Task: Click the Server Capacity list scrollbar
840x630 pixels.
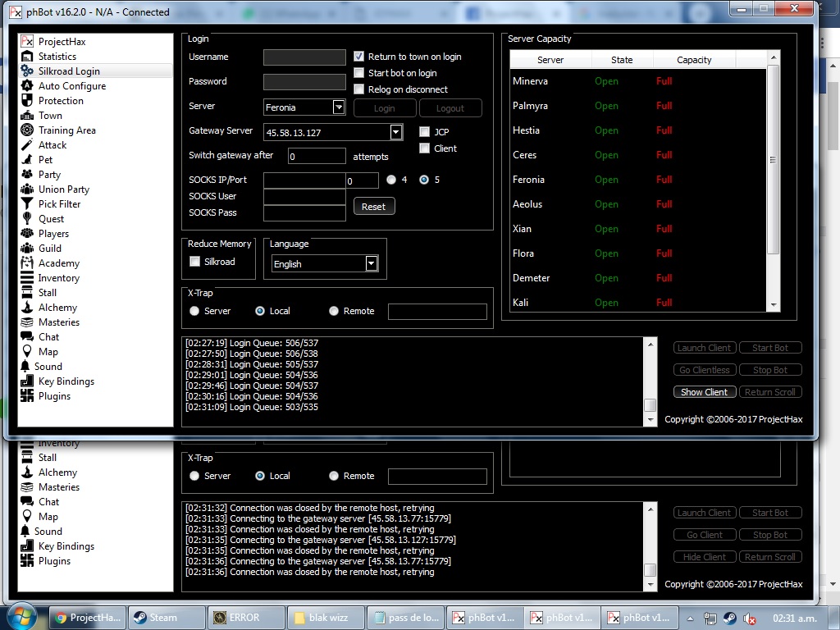Action: point(773,160)
